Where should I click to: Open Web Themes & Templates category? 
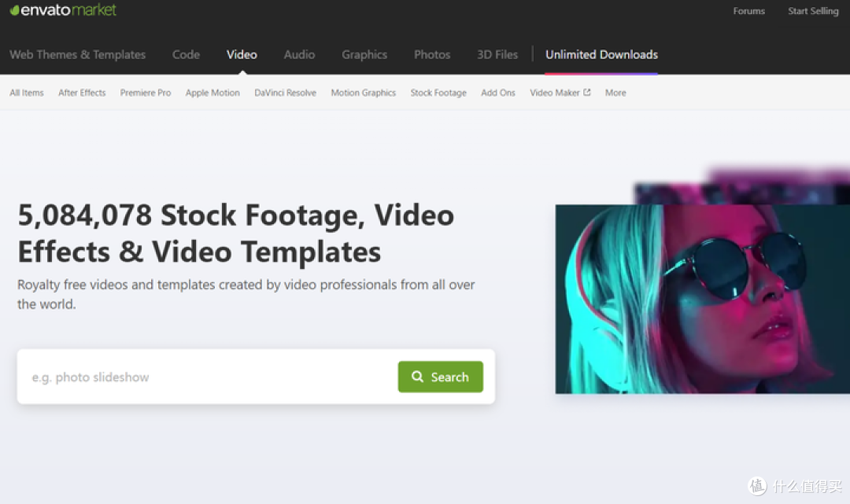tap(77, 55)
